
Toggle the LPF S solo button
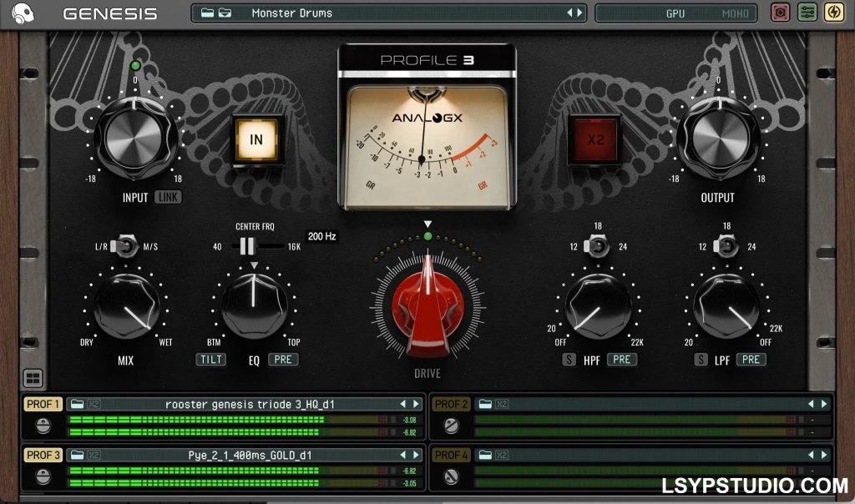[x=701, y=360]
